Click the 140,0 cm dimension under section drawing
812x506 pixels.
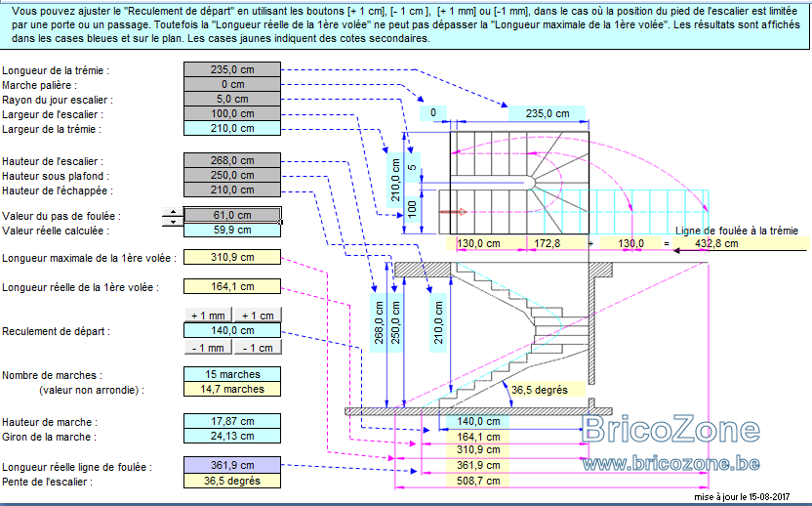pos(478,421)
